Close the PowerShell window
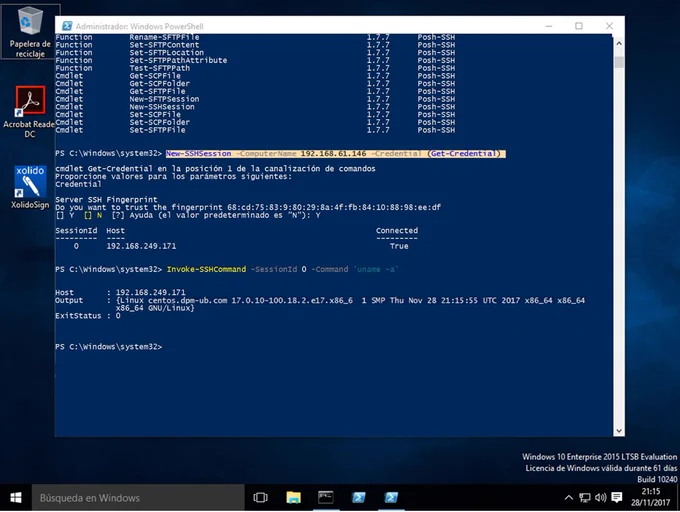The width and height of the screenshot is (680, 512). click(x=609, y=26)
